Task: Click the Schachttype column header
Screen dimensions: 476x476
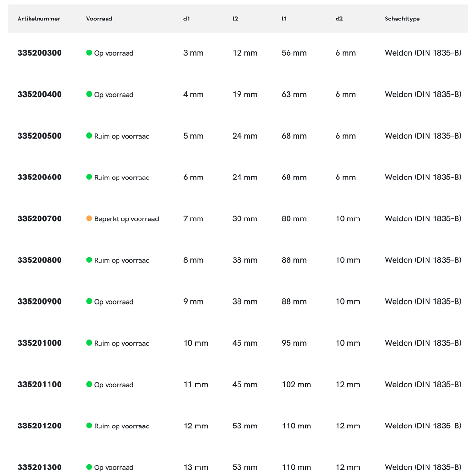Action: 402,19
